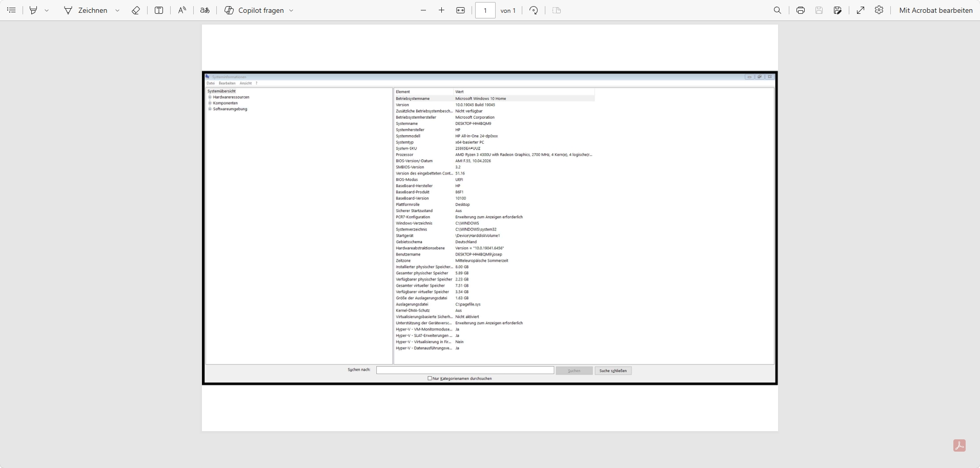980x468 pixels.
Task: Select the eraser tool
Action: [x=136, y=10]
